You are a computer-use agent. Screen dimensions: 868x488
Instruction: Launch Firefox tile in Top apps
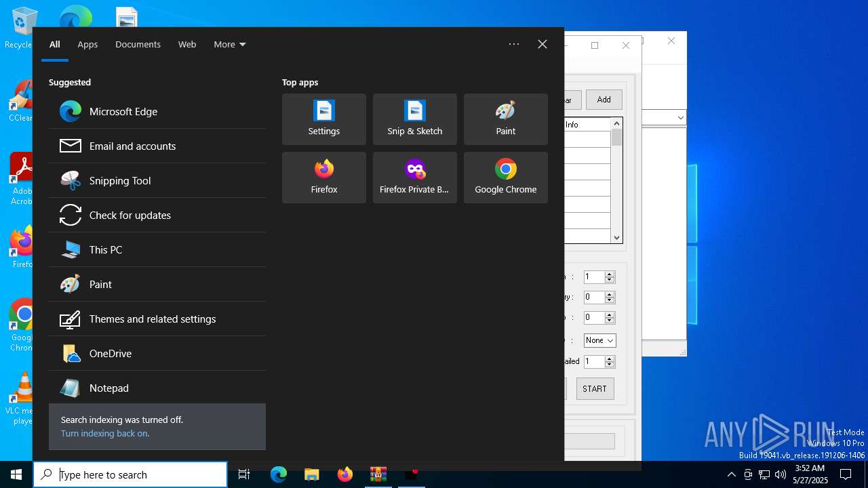[324, 178]
